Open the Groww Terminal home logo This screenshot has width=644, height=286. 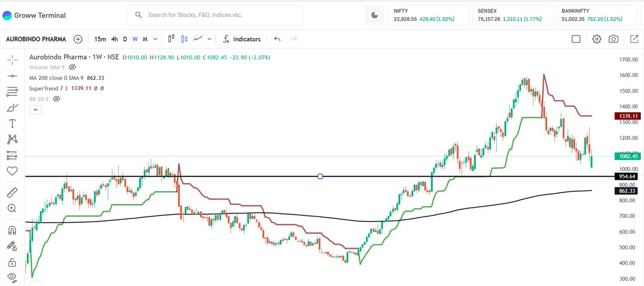6,15
